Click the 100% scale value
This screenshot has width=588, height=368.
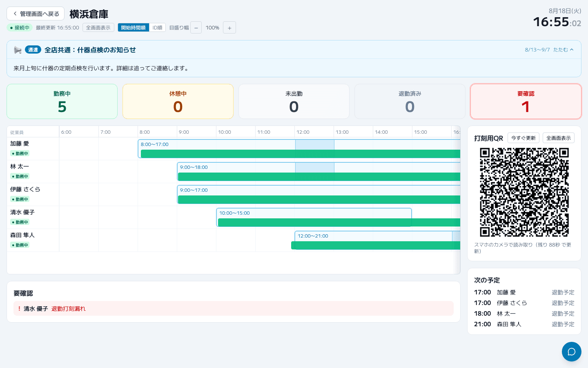[212, 28]
